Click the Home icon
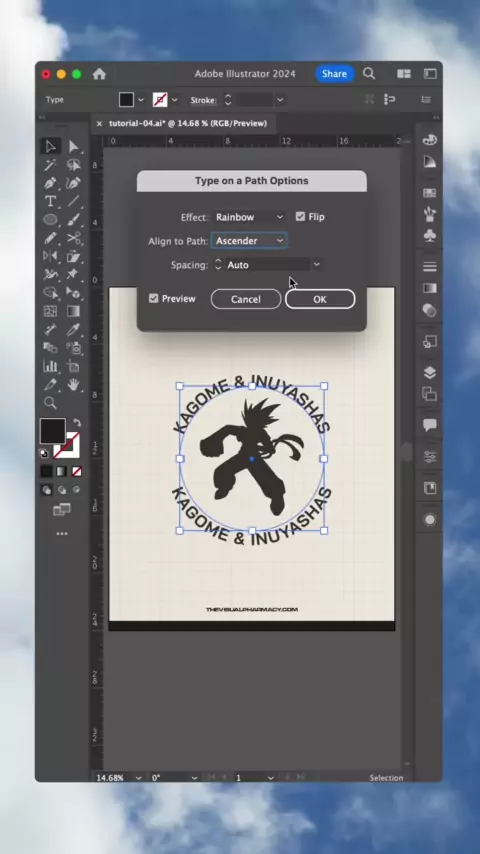Viewport: 480px width, 854px height. (99, 74)
